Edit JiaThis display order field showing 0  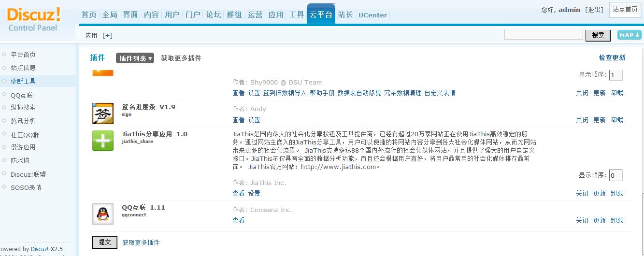coord(615,175)
